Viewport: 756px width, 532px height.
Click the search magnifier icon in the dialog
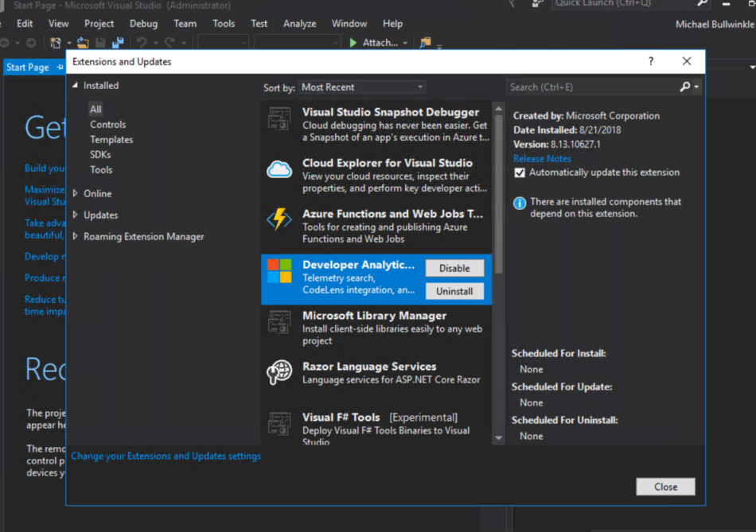(x=684, y=87)
